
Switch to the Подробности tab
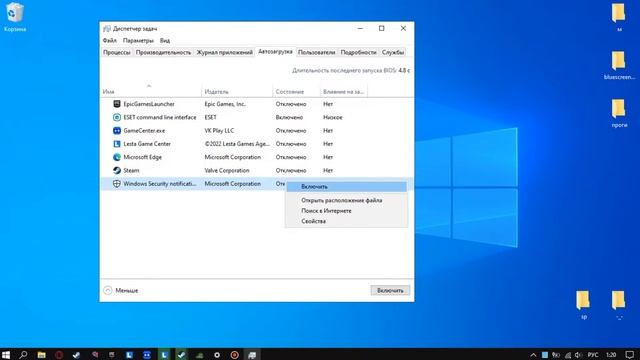[358, 52]
